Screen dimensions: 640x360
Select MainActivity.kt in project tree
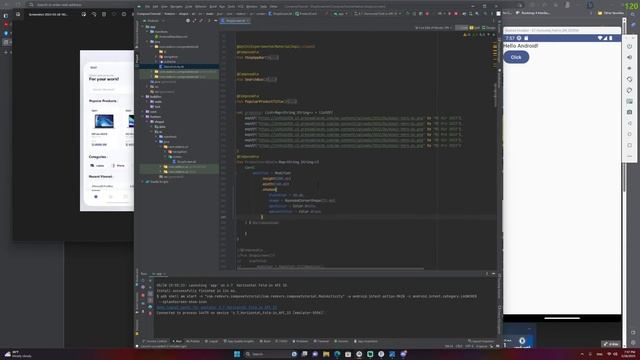click(x=171, y=67)
